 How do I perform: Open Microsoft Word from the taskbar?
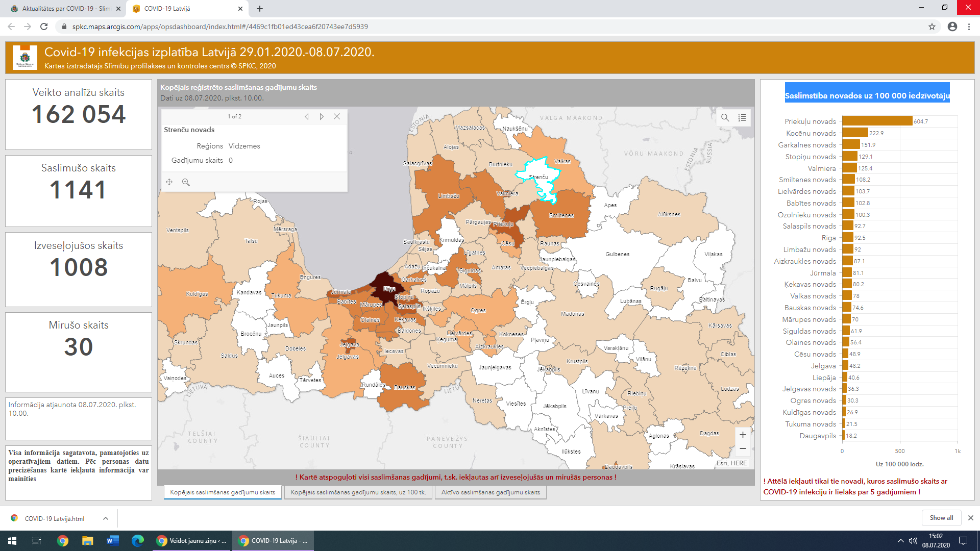pyautogui.click(x=113, y=541)
